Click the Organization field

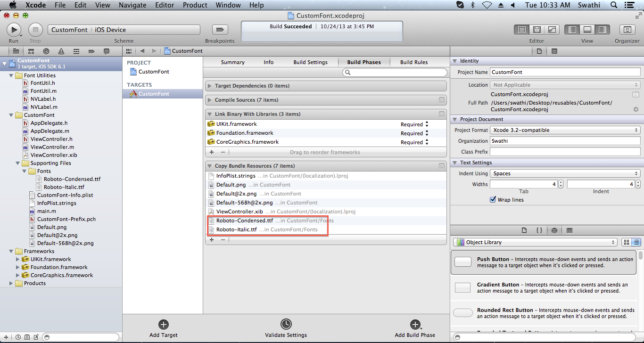(565, 141)
